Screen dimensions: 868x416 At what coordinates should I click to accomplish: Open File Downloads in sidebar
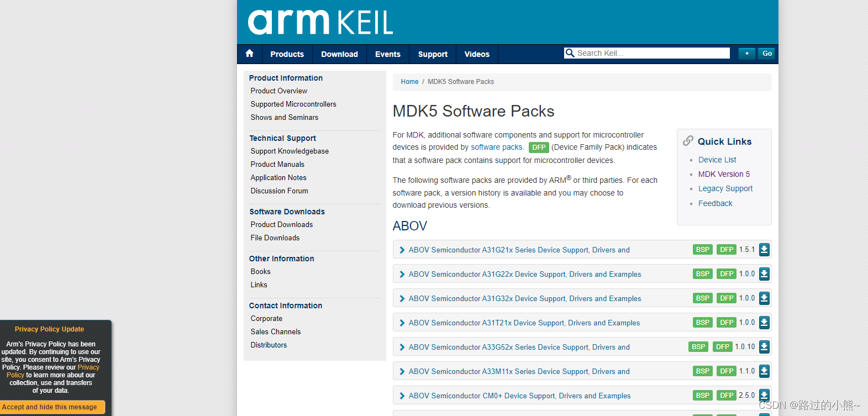275,238
